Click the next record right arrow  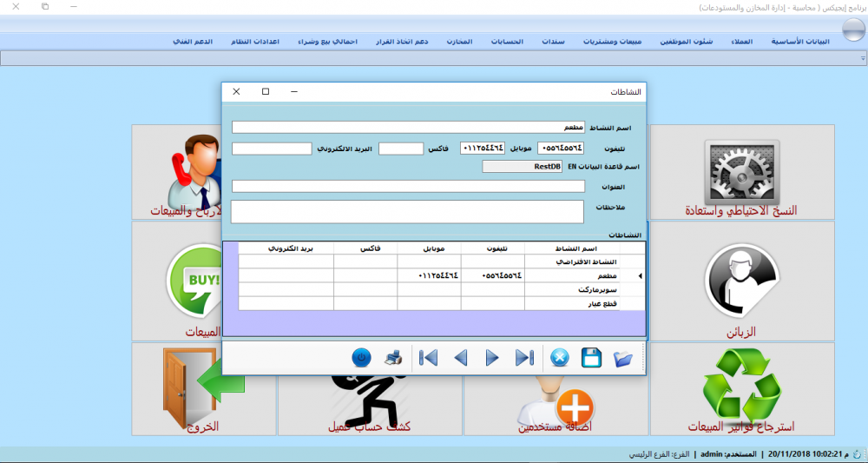click(x=492, y=359)
